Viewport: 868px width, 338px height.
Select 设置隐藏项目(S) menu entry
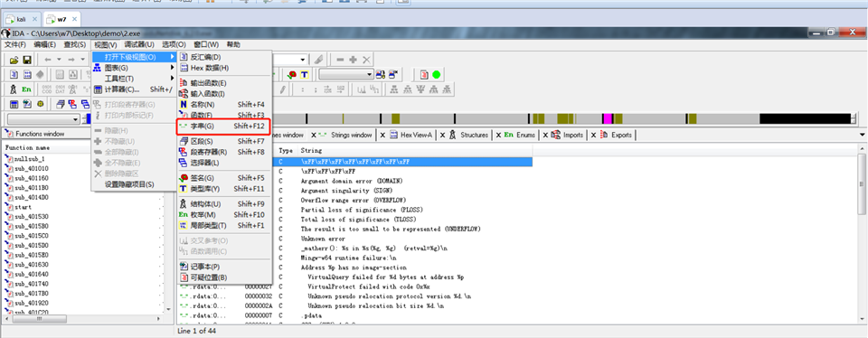134,184
